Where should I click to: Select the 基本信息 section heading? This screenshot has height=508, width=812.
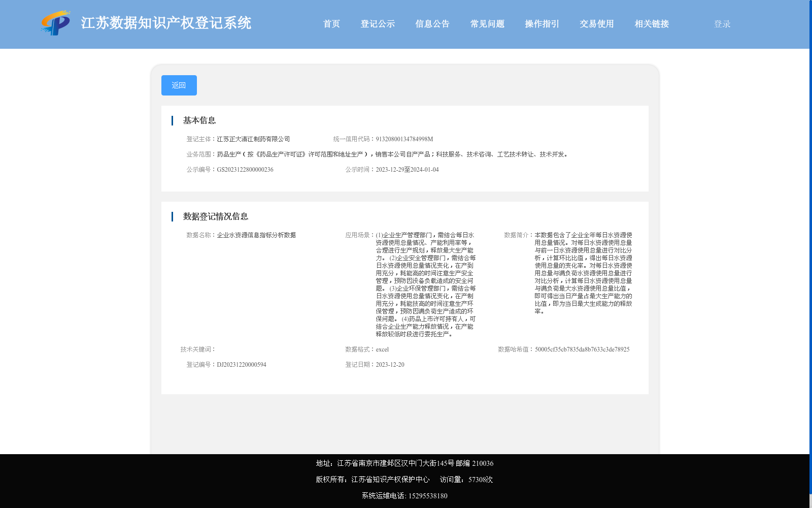click(x=199, y=120)
